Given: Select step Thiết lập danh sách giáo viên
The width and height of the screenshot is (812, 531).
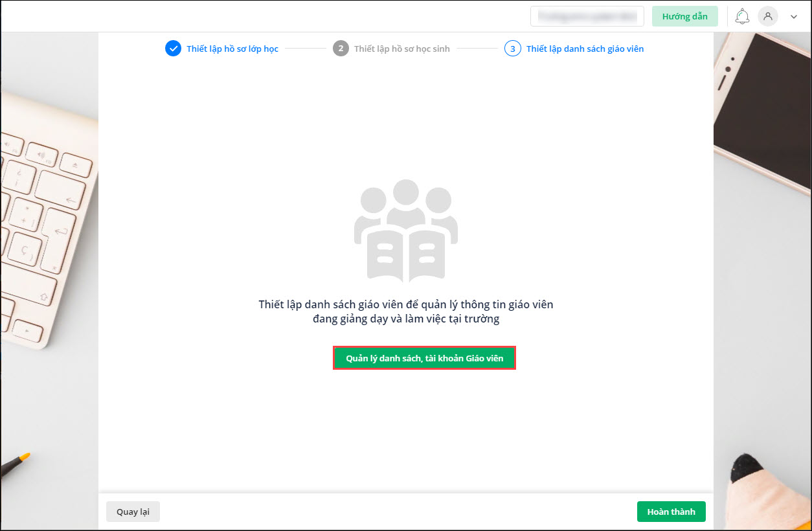Looking at the screenshot, I should pos(585,49).
